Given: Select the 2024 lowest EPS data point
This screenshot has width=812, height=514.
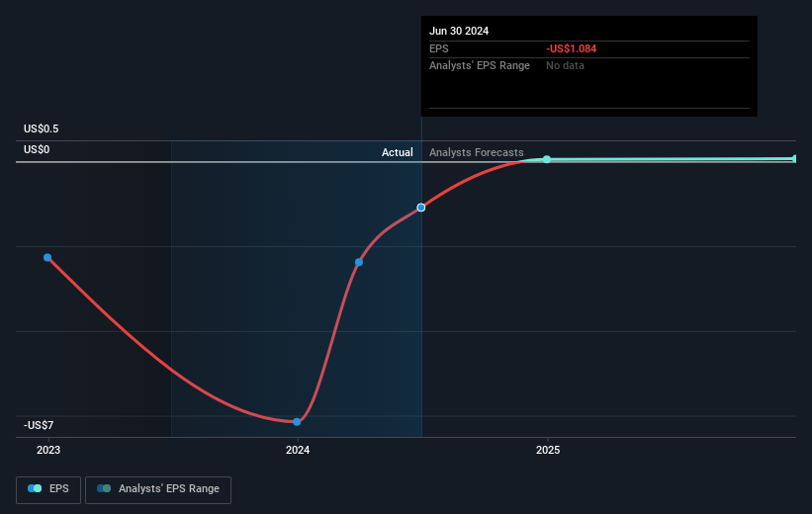Looking at the screenshot, I should tap(297, 422).
